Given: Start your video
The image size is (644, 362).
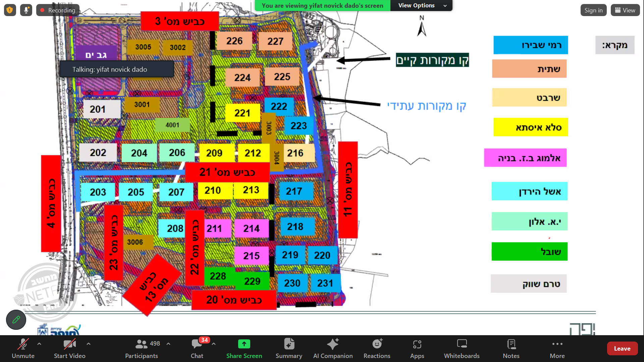Looking at the screenshot, I should point(69,349).
